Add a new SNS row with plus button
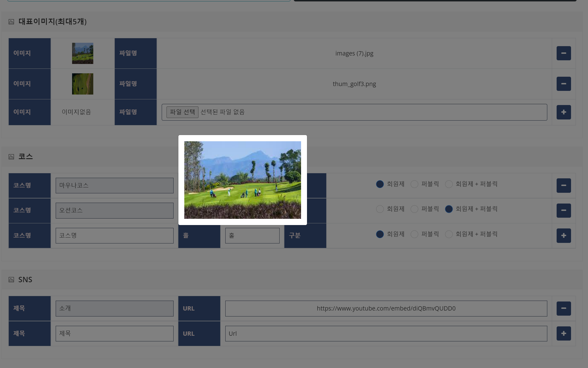 click(x=563, y=333)
